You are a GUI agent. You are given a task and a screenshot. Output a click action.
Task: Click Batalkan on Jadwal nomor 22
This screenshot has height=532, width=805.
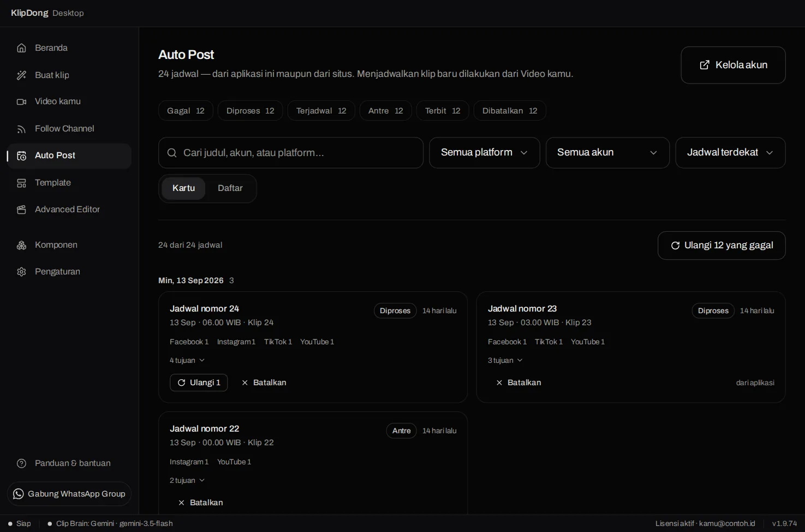click(x=200, y=503)
